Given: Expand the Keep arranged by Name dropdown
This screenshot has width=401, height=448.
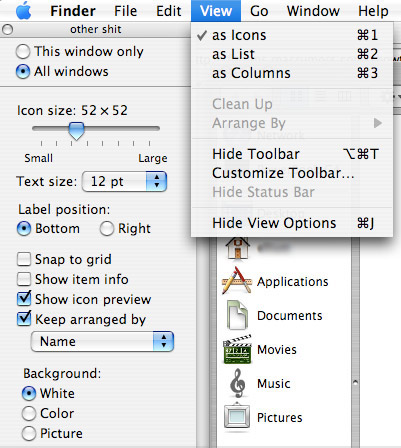Looking at the screenshot, I should pyautogui.click(x=102, y=341).
